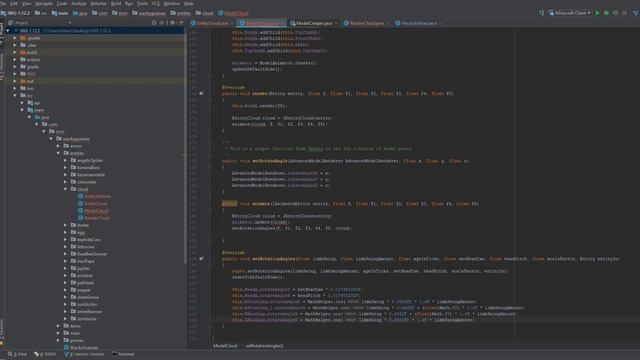Debug the Minecraft Client configuration
Image resolution: width=640 pixels, height=360 pixels.
pyautogui.click(x=607, y=13)
